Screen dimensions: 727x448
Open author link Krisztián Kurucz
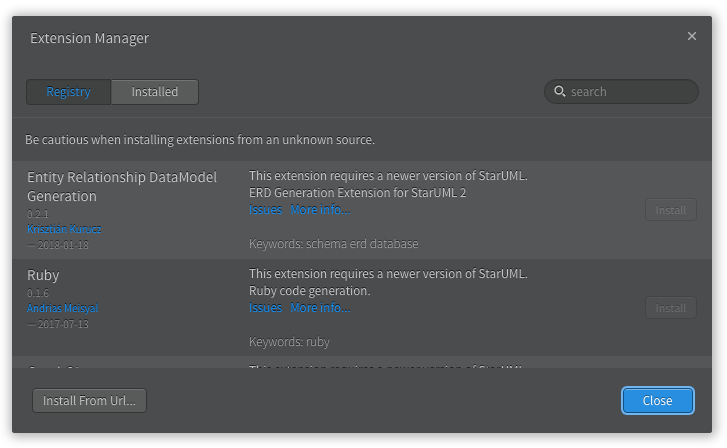click(x=64, y=229)
